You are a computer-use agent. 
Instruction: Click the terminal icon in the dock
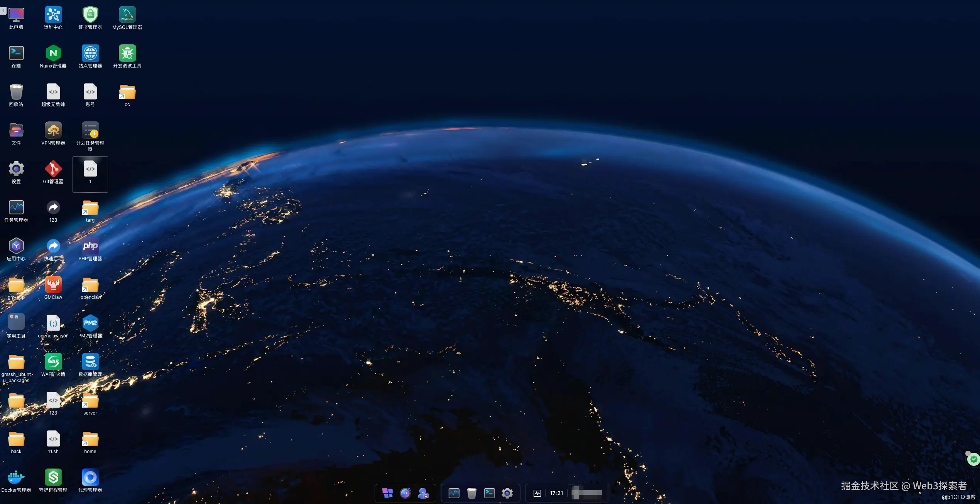tap(489, 493)
